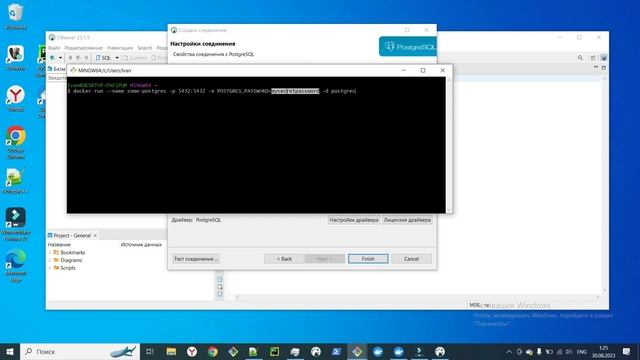
Task: Expand the Bookmarks tree node
Action: tap(50, 253)
